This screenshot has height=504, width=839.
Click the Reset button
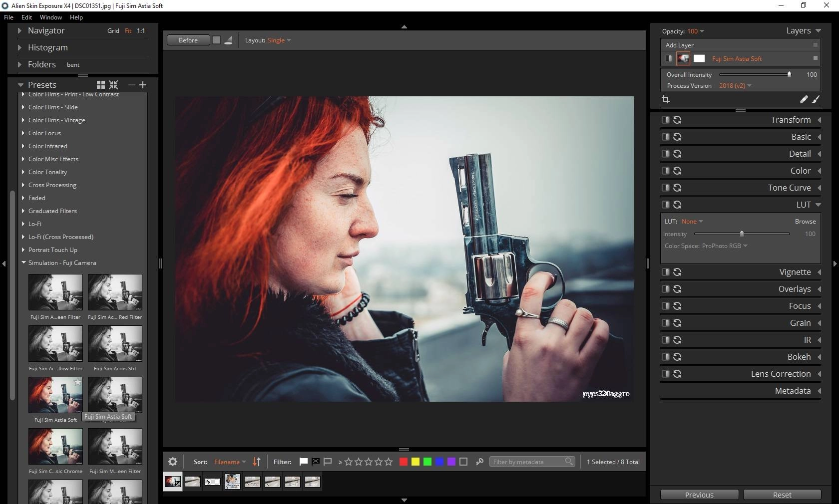click(x=782, y=495)
